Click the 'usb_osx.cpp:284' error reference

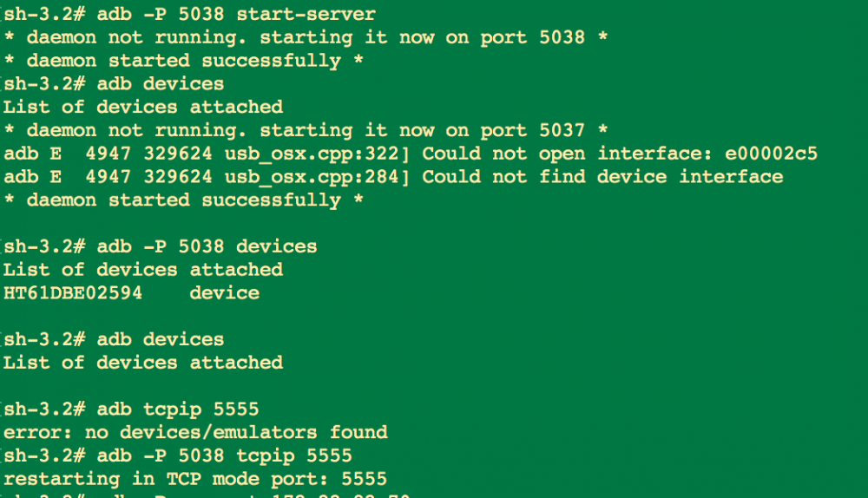[x=312, y=176]
